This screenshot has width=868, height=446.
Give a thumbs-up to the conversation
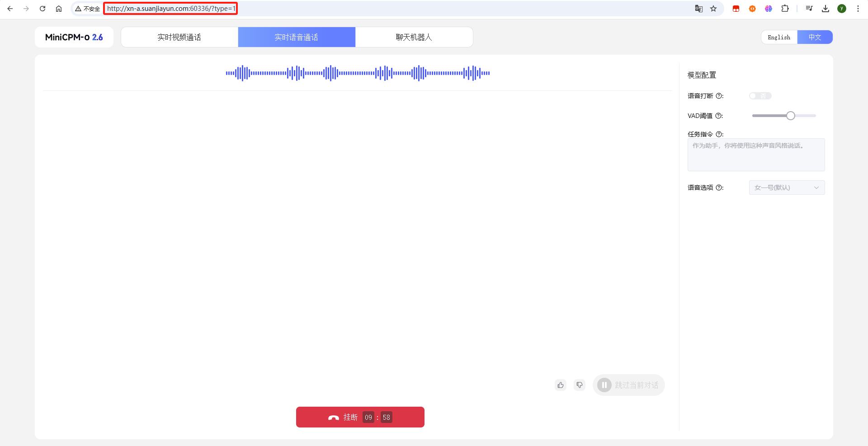[561, 385]
